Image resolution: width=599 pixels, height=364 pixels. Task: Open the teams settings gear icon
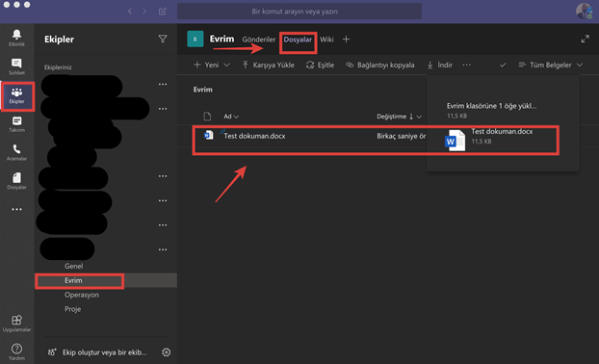pyautogui.click(x=167, y=352)
